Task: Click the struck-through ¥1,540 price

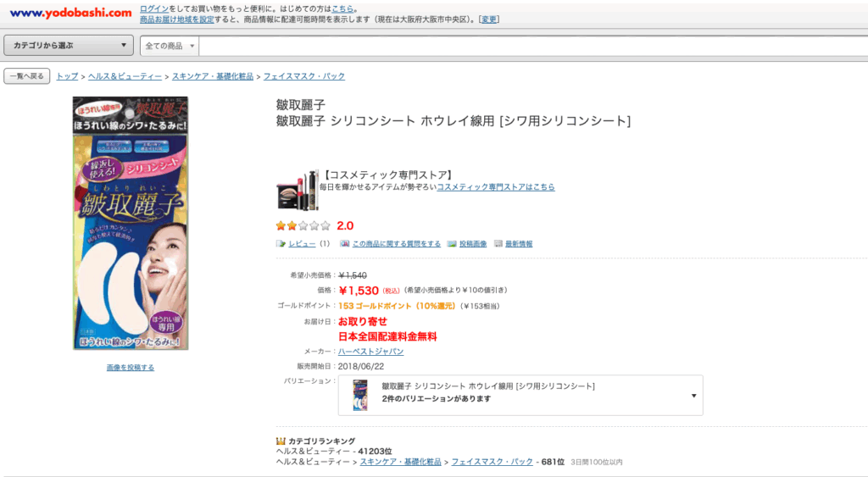Action: [x=353, y=275]
